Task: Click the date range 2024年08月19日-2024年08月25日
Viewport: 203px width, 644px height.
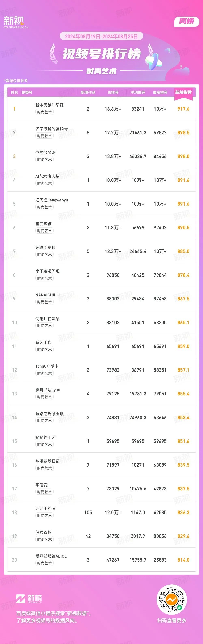Action: click(101, 36)
